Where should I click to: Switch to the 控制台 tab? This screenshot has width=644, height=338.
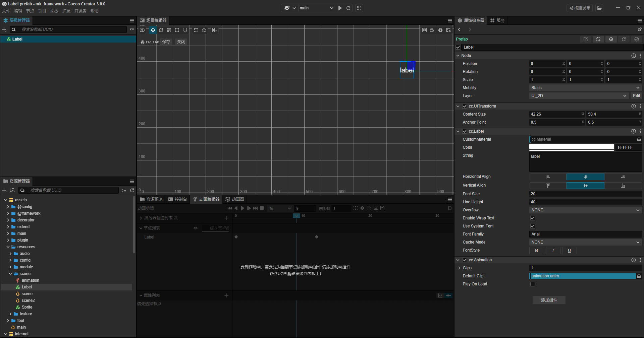(178, 199)
